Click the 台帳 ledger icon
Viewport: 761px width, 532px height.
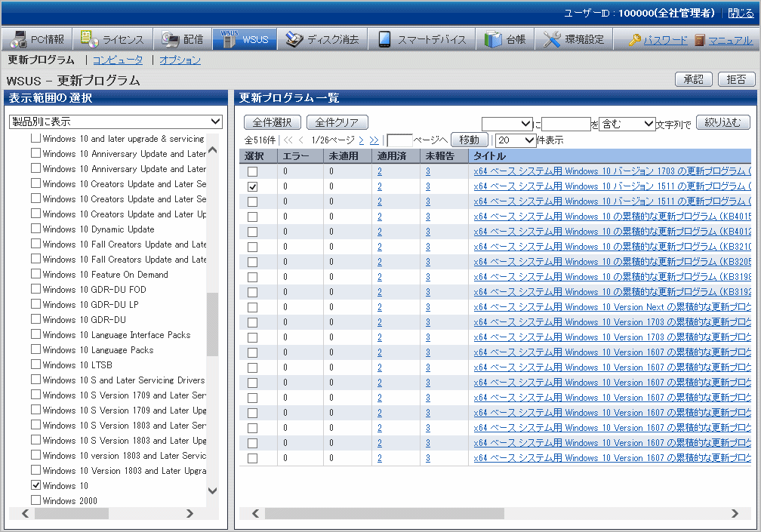tap(492, 39)
